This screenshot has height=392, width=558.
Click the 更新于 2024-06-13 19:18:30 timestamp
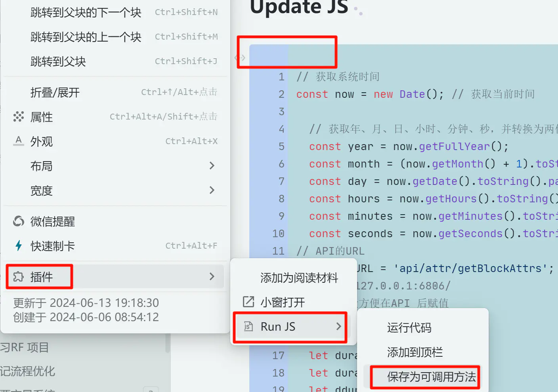pos(86,303)
